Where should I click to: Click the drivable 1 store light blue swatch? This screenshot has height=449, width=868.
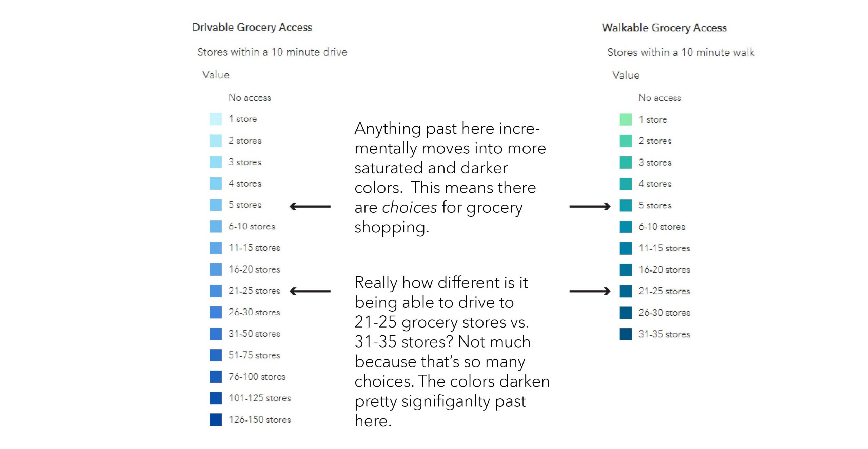(x=216, y=119)
